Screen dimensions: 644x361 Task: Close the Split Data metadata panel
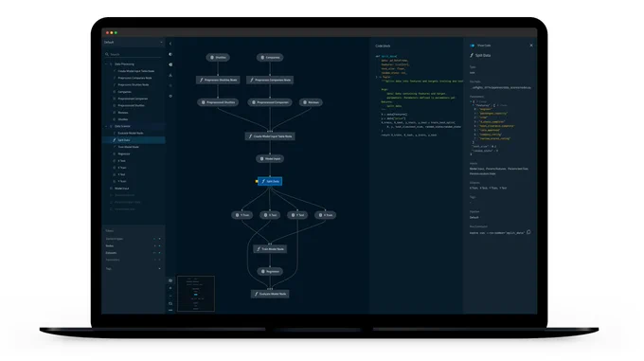click(531, 45)
